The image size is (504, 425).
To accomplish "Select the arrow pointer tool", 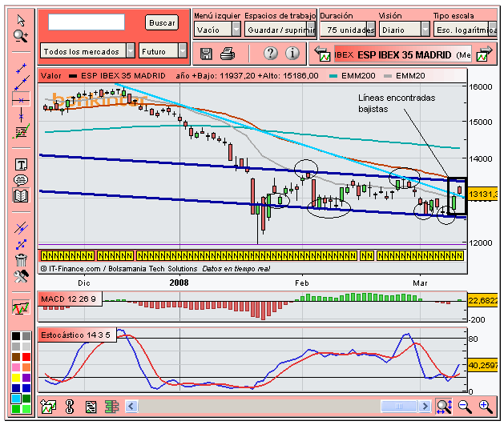I will pyautogui.click(x=21, y=20).
